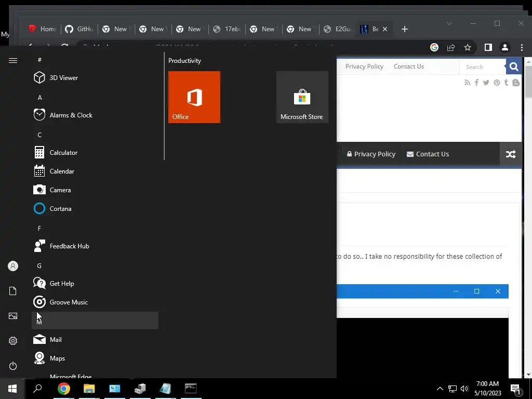Viewport: 532px width, 399px height.
Task: Open the Mail app
Action: 95,339
